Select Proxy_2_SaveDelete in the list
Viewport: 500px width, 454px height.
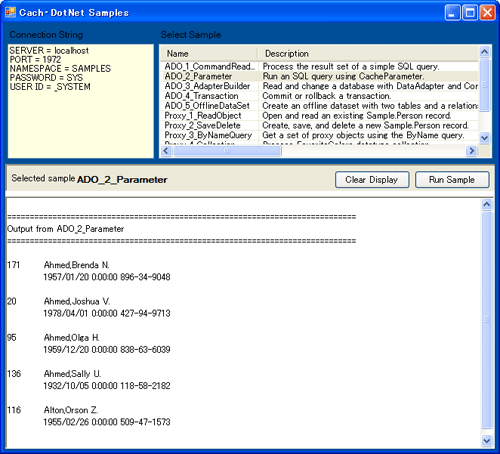(x=319, y=125)
